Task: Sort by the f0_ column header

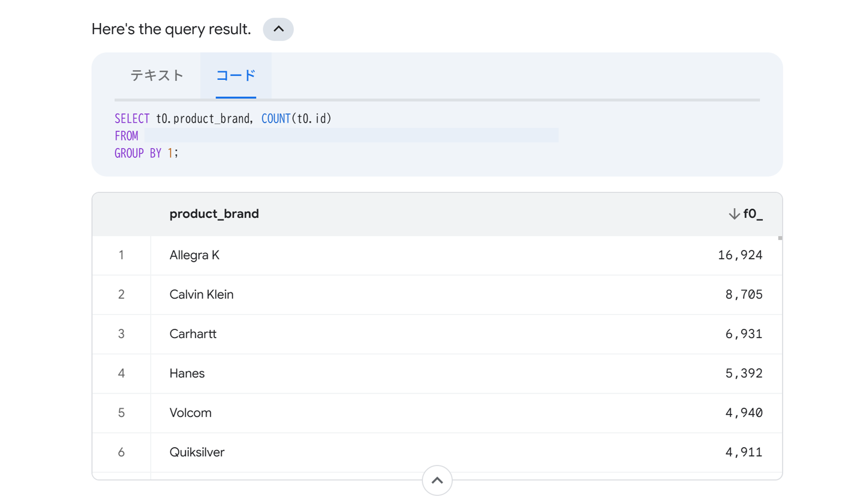Action: pyautogui.click(x=753, y=214)
